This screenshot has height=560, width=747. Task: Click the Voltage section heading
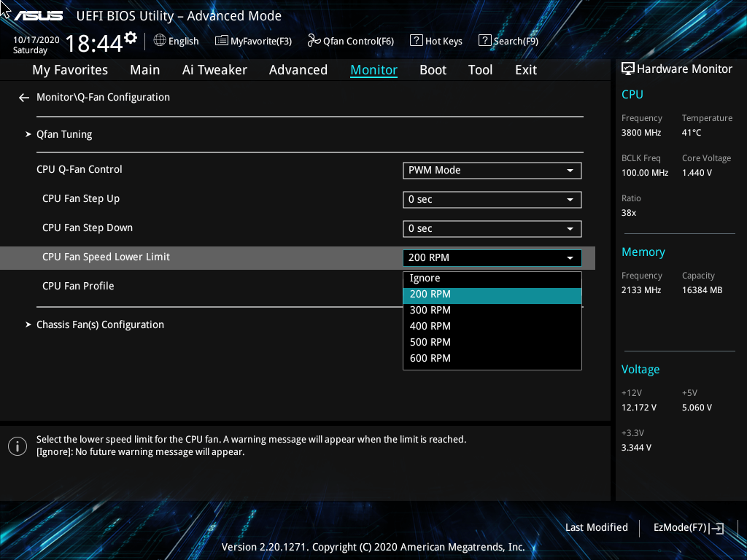640,370
